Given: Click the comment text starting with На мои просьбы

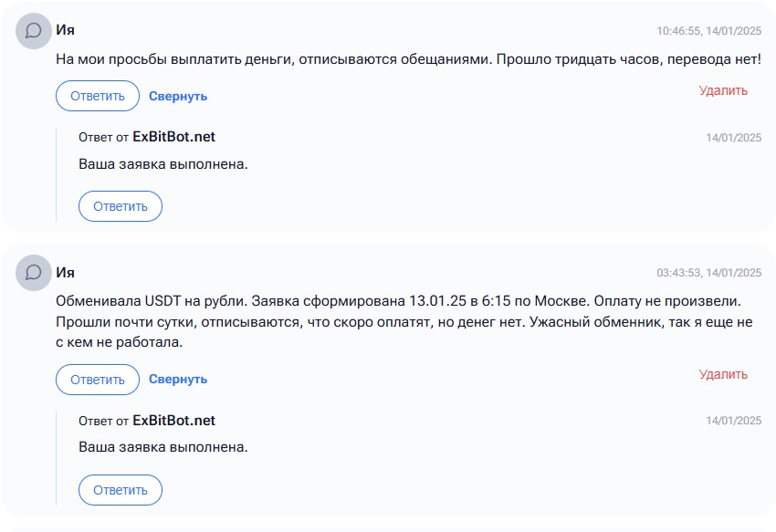Looking at the screenshot, I should 408,59.
